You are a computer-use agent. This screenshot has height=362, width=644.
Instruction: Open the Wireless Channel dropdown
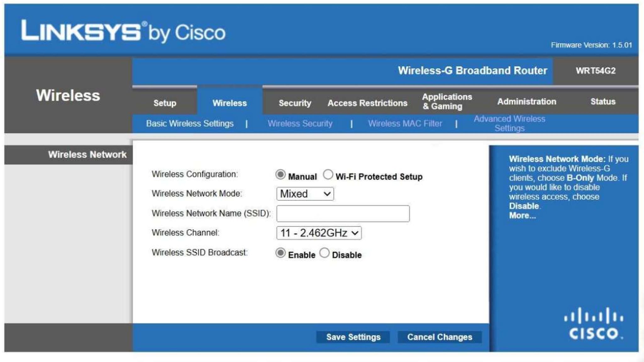click(x=319, y=233)
